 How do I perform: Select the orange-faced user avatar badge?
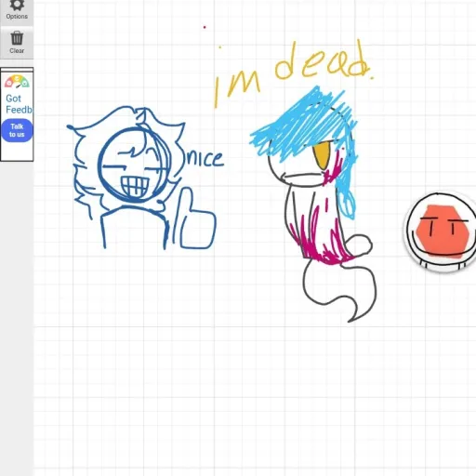pyautogui.click(x=441, y=231)
